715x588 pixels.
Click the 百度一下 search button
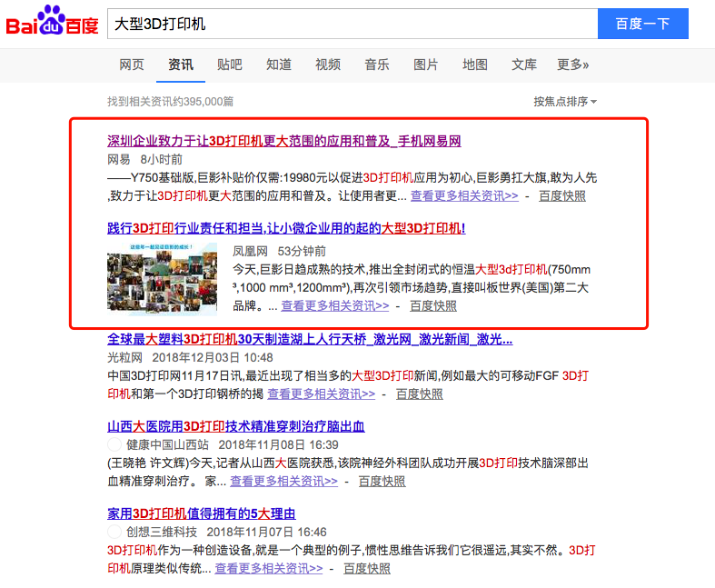[x=643, y=24]
